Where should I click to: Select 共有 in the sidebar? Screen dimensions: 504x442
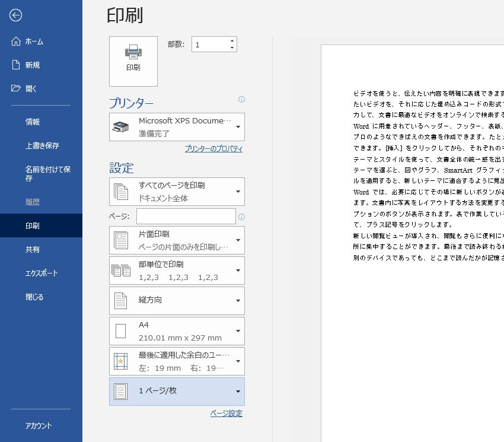(x=31, y=249)
